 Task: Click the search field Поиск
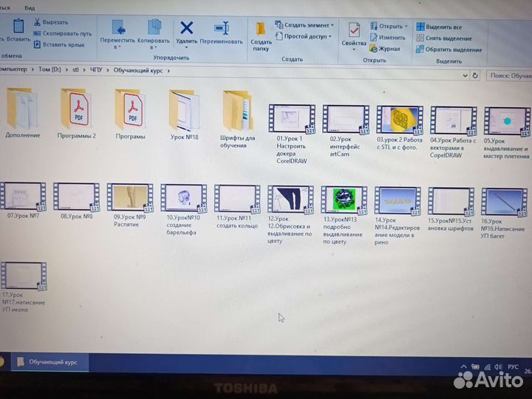click(510, 75)
